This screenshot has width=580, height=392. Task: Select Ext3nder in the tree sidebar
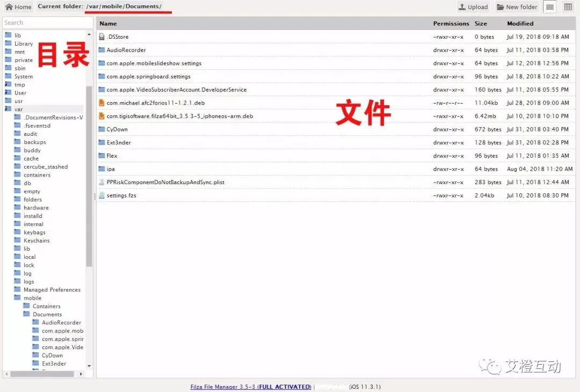(54, 364)
